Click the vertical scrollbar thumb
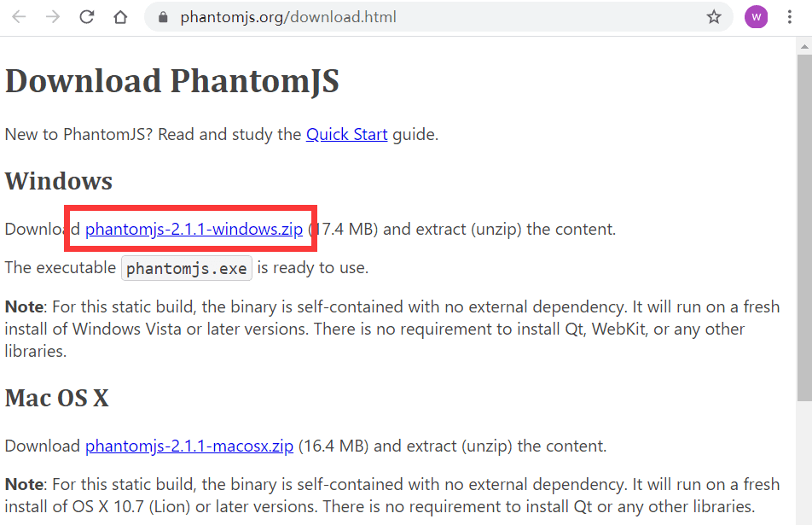Screen dimensions: 812x525 coord(804,227)
